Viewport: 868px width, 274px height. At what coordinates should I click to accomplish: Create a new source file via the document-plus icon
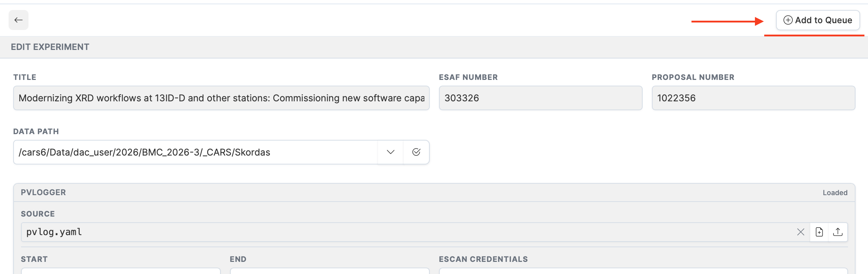(820, 232)
